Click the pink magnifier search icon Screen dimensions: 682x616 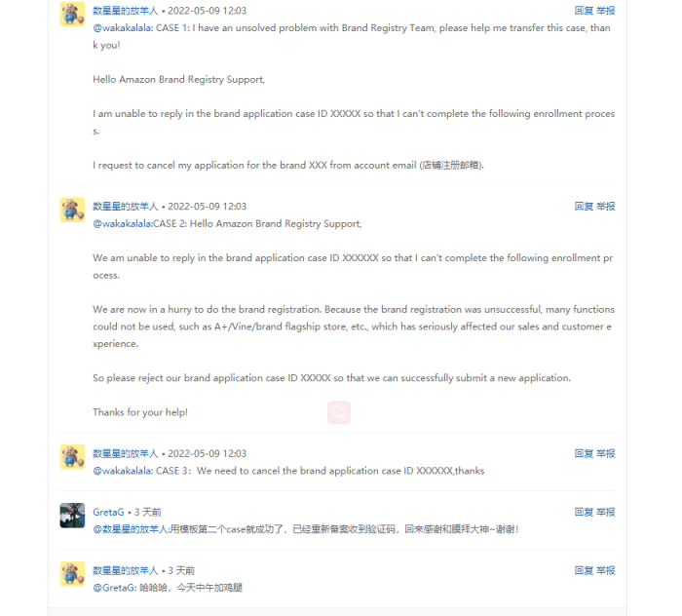(339, 412)
